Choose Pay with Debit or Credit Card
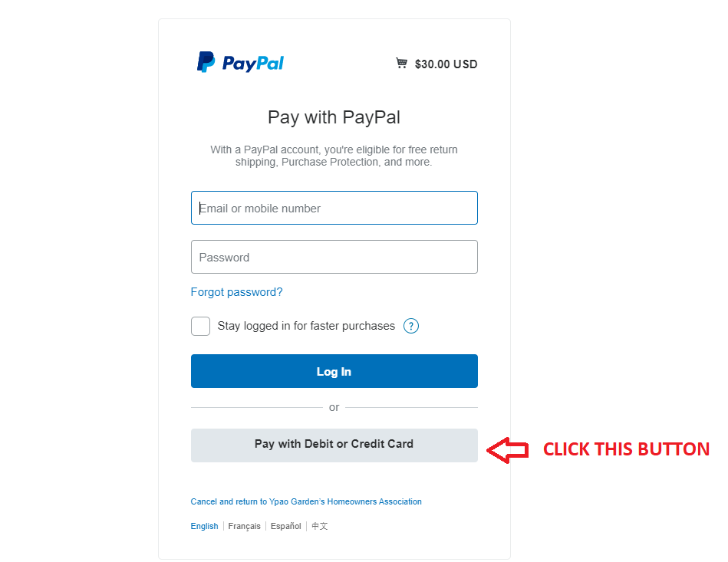 click(334, 445)
